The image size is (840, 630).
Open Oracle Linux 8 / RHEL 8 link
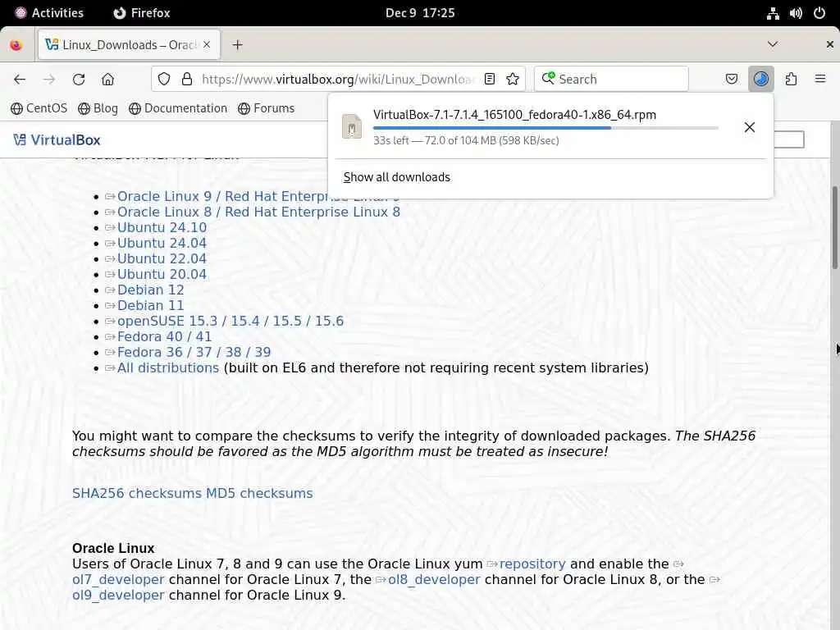click(x=258, y=212)
